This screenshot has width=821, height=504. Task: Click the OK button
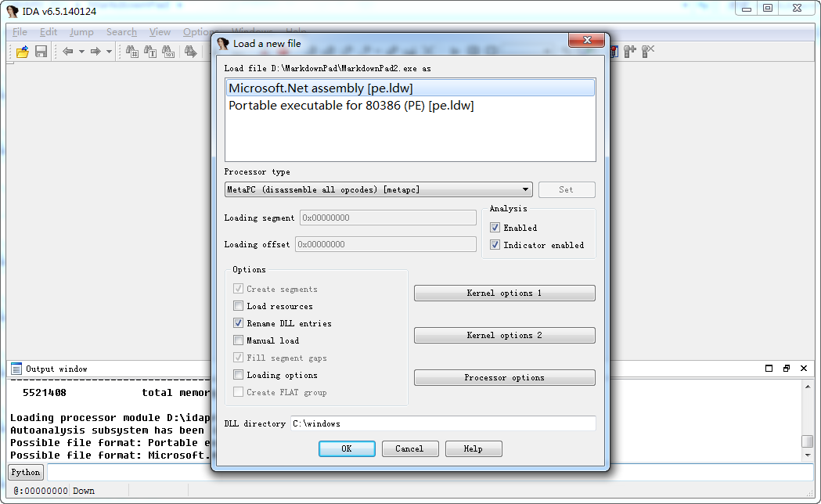(347, 448)
